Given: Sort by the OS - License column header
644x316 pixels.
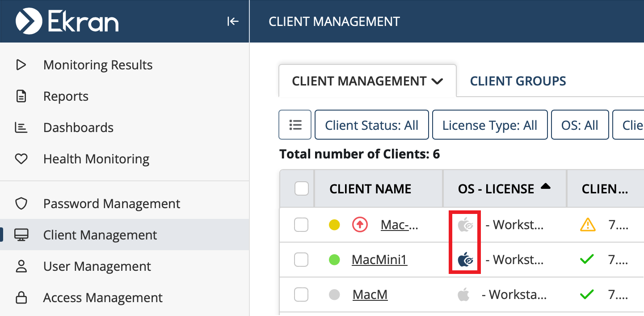Looking at the screenshot, I should 496,189.
